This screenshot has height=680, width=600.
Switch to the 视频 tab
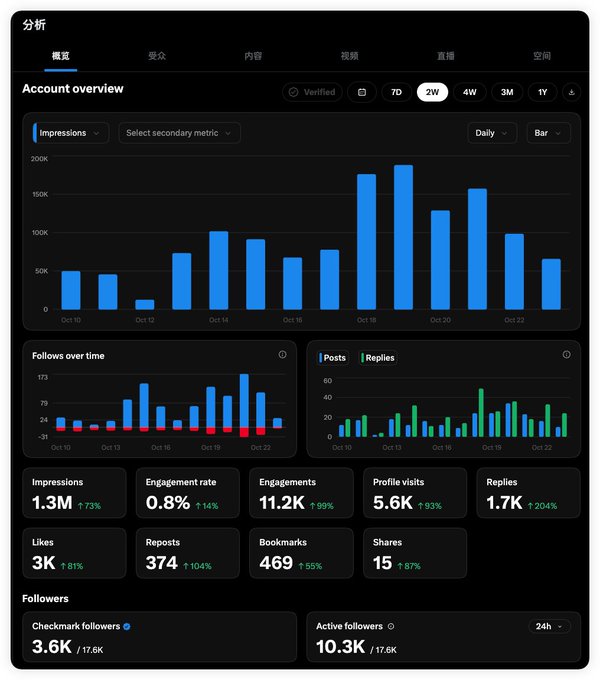[349, 56]
